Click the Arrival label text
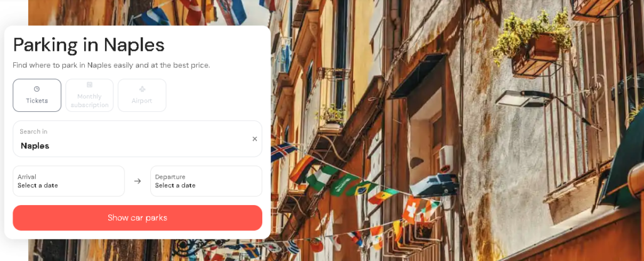 pyautogui.click(x=27, y=177)
